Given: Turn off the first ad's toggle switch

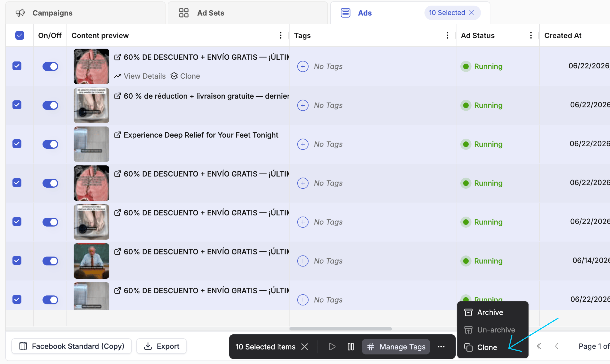Looking at the screenshot, I should click(50, 66).
